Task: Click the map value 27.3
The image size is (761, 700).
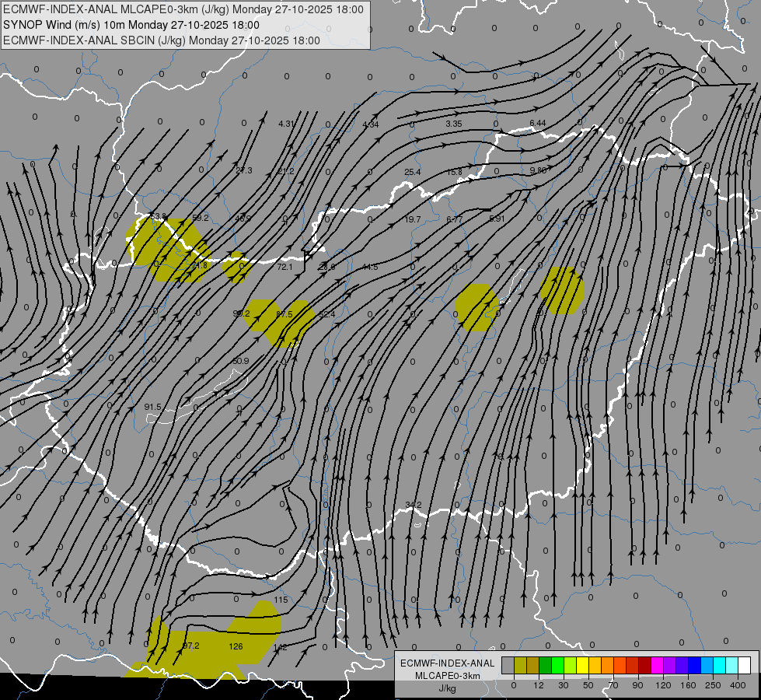Action: (243, 170)
